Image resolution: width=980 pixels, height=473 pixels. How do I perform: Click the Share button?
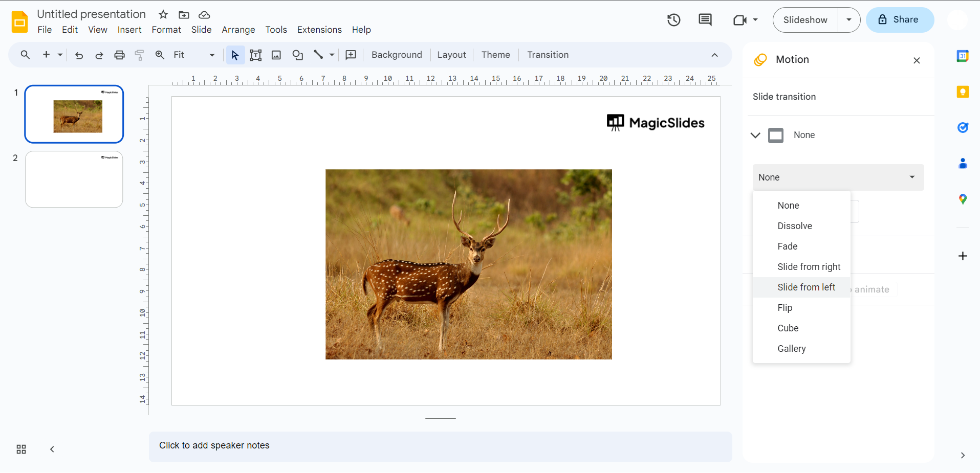tap(900, 20)
